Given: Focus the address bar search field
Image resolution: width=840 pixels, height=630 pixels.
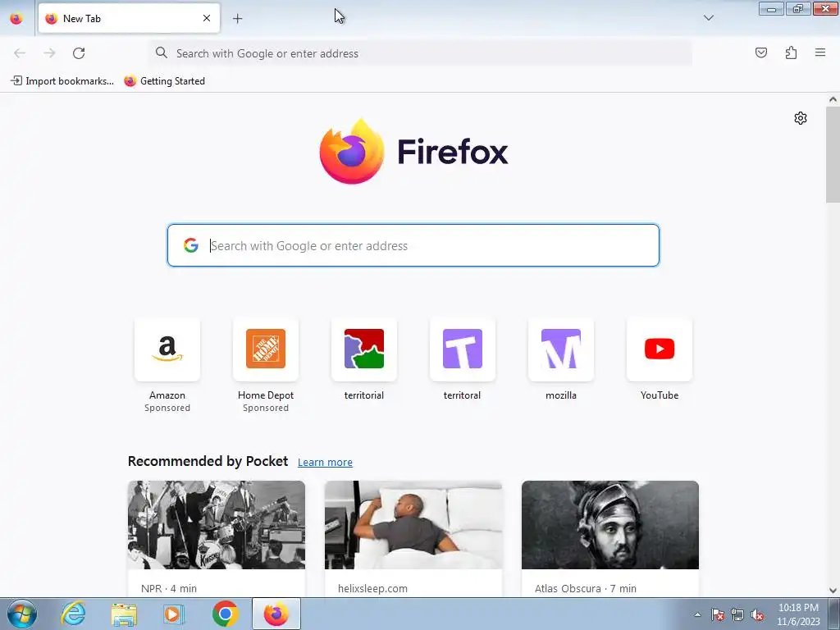Looking at the screenshot, I should (421, 53).
